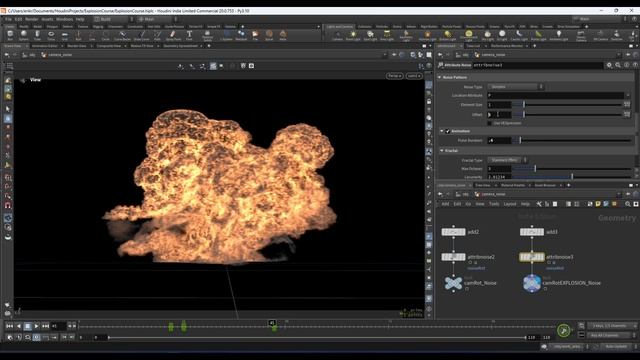Click the yellow sticky note icon in network editor

click(x=598, y=204)
